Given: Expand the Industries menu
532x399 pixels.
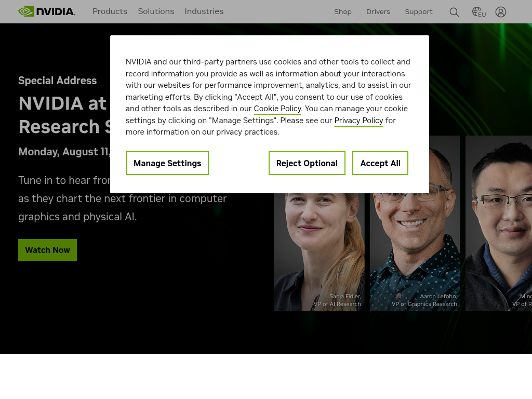Looking at the screenshot, I should click(204, 11).
